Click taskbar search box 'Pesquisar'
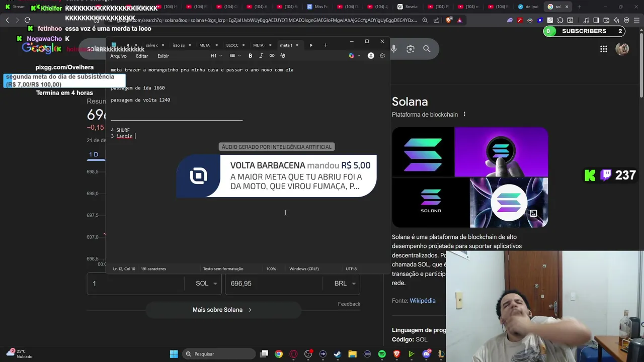This screenshot has height=362, width=644. pyautogui.click(x=219, y=354)
